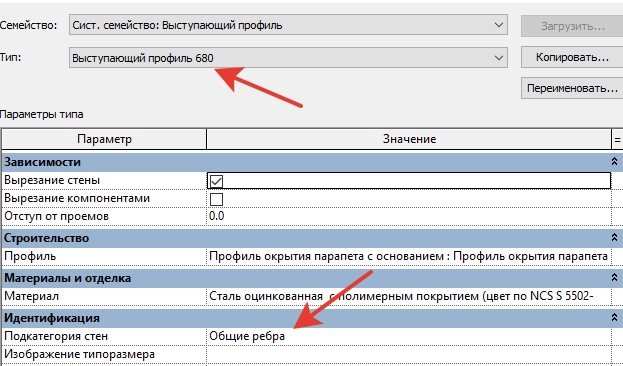Click the equals sign column header
This screenshot has height=366, width=623.
coord(617,139)
